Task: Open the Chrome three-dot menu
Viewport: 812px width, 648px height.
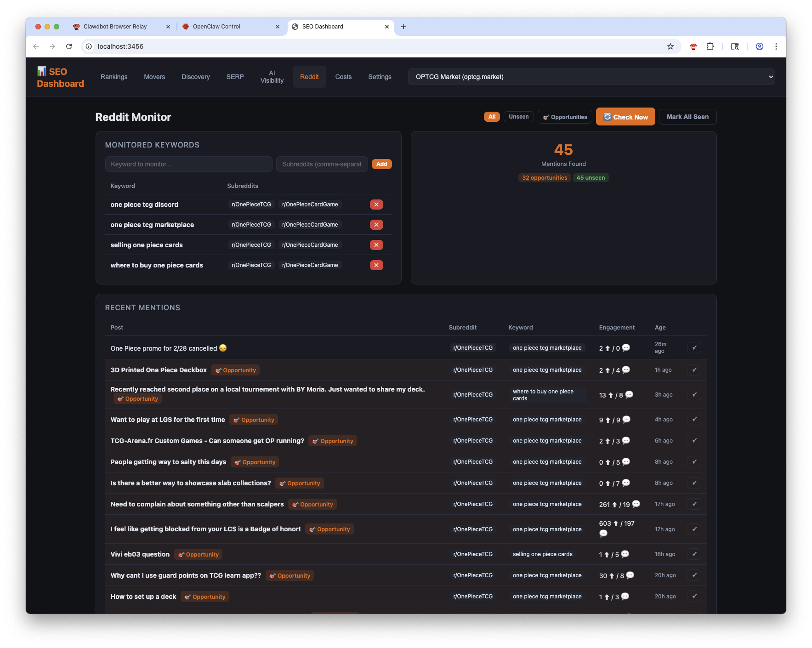Action: click(x=776, y=46)
